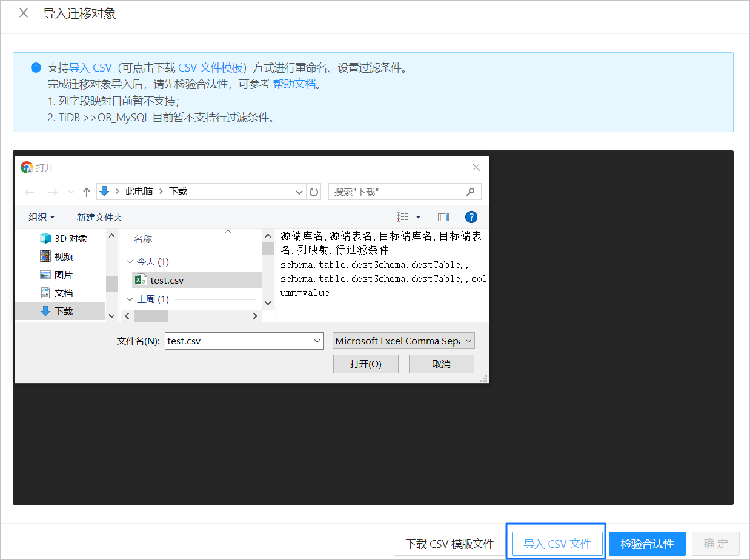Viewport: 750px width, 560px height.
Task: Select 视频 in navigation pane
Action: coord(64,256)
